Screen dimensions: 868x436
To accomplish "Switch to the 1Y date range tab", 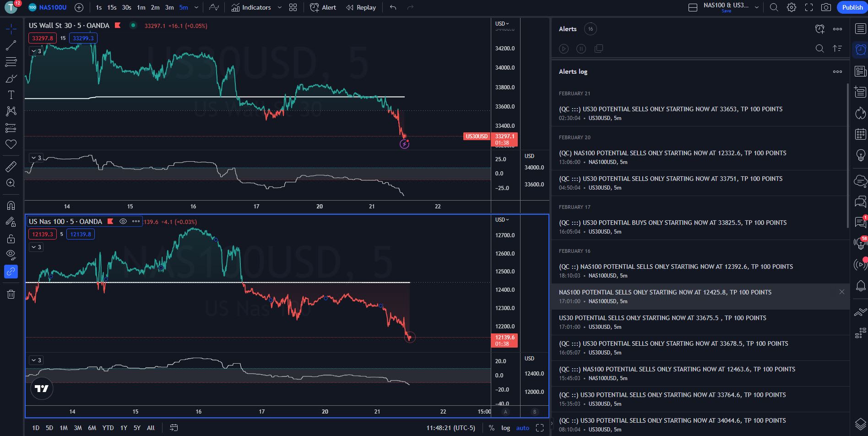I will point(123,428).
